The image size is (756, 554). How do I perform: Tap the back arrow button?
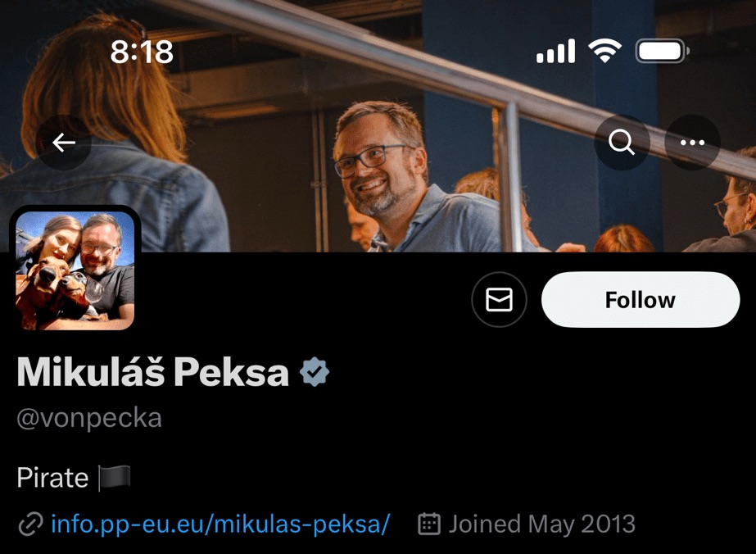[64, 143]
